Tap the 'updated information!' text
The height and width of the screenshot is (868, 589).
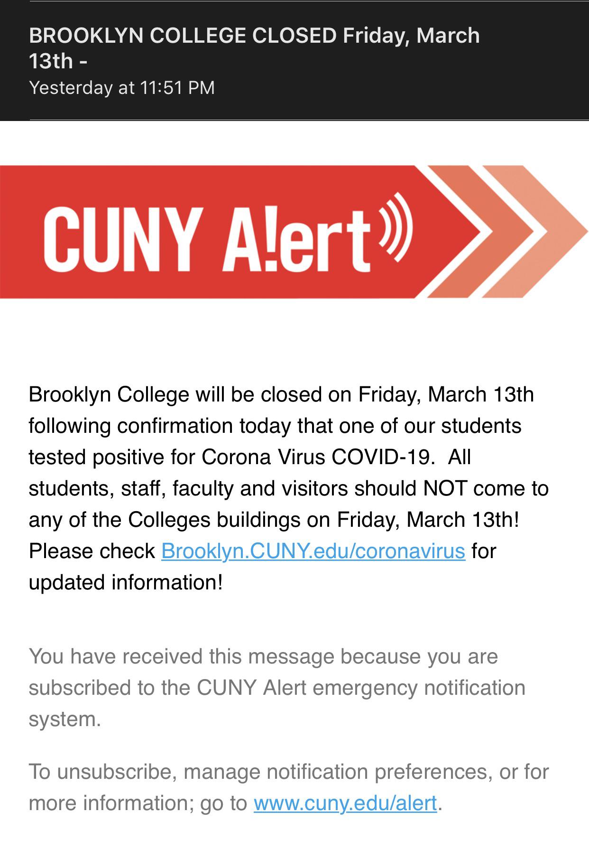click(126, 582)
